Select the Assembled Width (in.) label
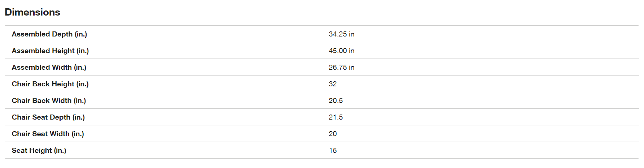Viewport: 644px width, 168px height. (49, 67)
